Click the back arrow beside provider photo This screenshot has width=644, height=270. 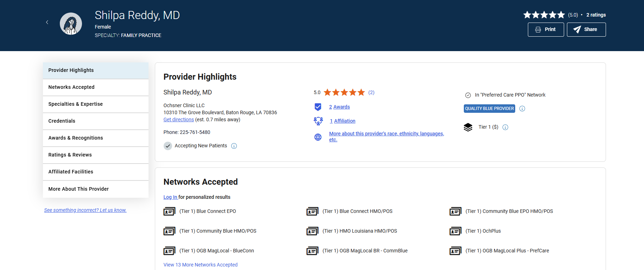pos(47,22)
